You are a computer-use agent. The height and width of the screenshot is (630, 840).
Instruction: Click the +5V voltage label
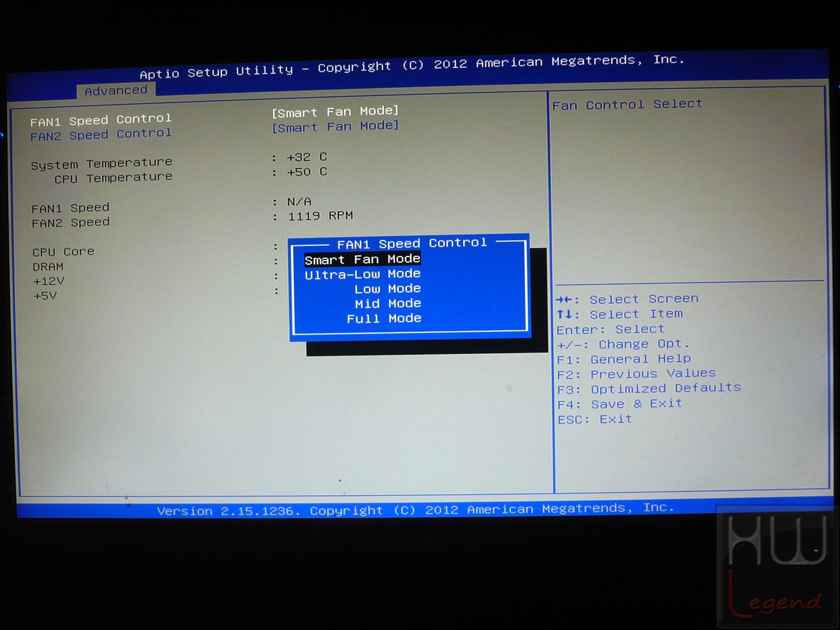click(x=45, y=296)
